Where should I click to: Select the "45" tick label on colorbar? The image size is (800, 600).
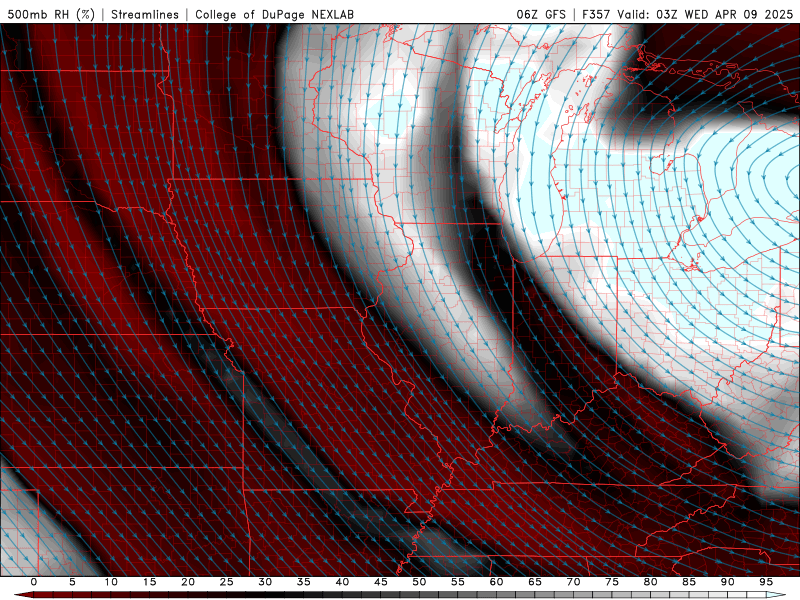point(381,582)
